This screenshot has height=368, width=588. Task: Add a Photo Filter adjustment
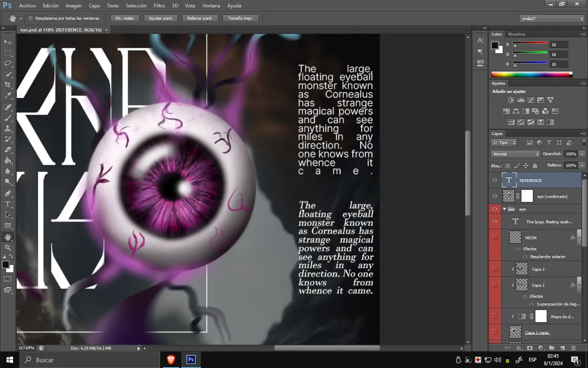[536, 111]
